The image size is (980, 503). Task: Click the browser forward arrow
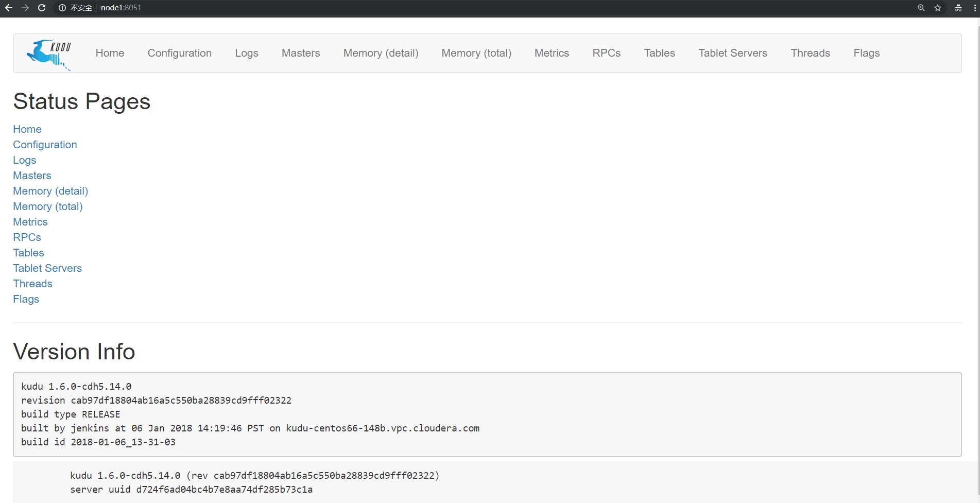(x=25, y=8)
